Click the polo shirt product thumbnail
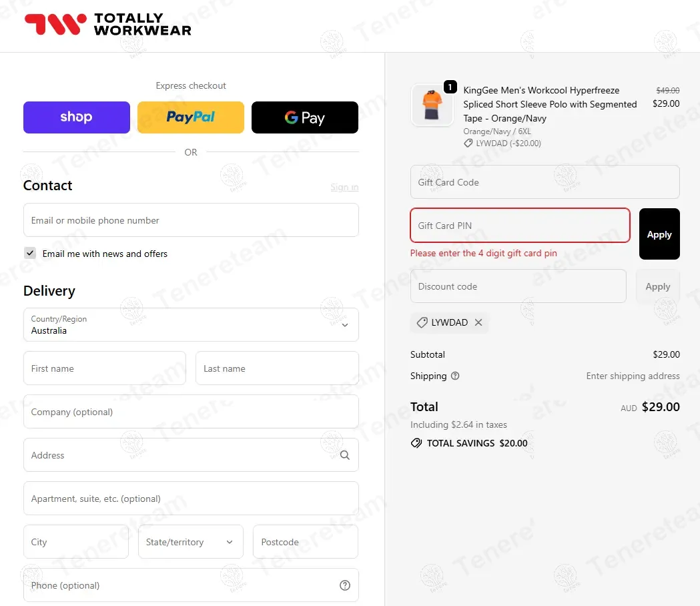This screenshot has height=606, width=700. click(x=432, y=105)
